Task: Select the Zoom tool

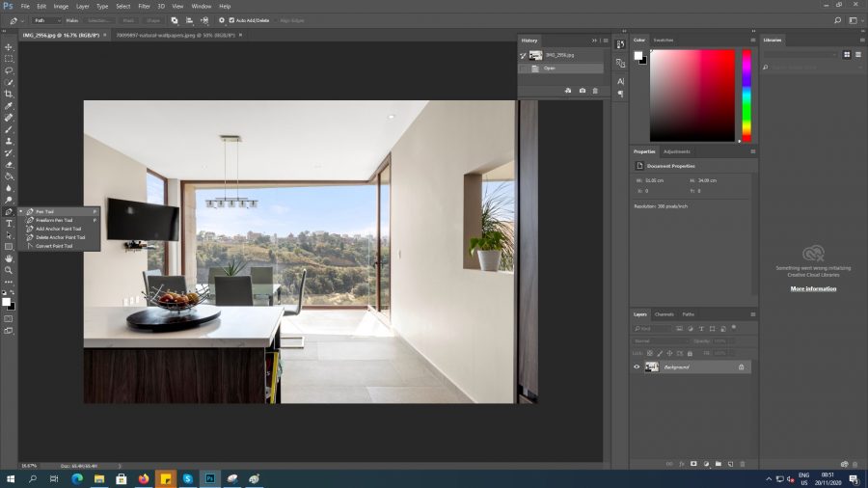Action: click(9, 271)
